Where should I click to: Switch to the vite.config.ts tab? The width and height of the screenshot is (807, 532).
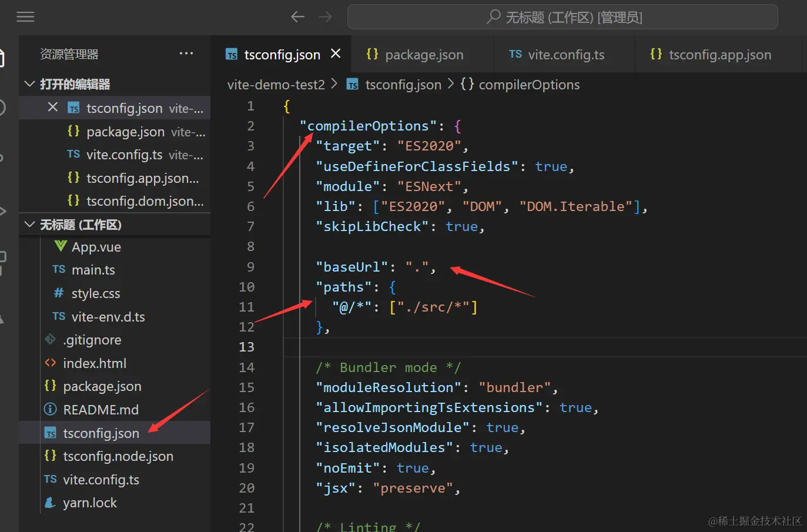click(565, 54)
